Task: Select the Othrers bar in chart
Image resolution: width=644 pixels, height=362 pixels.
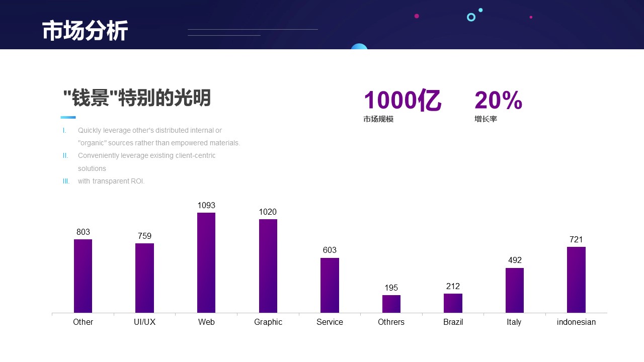Action: pyautogui.click(x=391, y=304)
